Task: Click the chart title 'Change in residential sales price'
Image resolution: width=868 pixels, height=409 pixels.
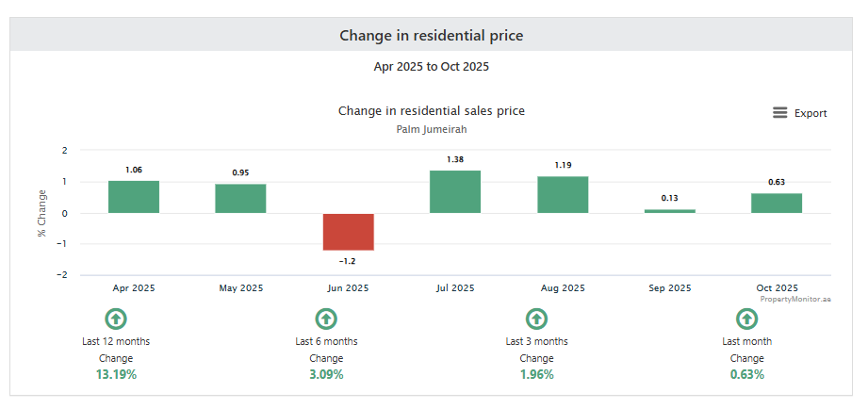Action: (432, 111)
